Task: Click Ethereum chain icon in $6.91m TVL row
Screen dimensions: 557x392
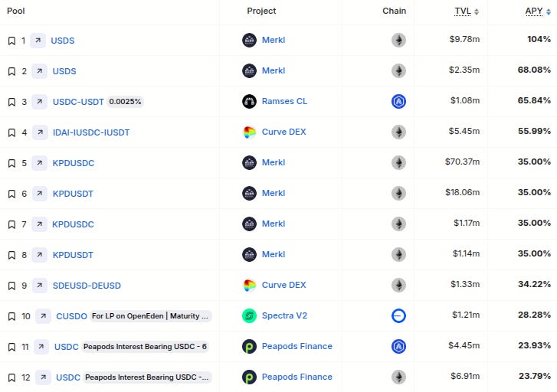Action: (x=398, y=377)
